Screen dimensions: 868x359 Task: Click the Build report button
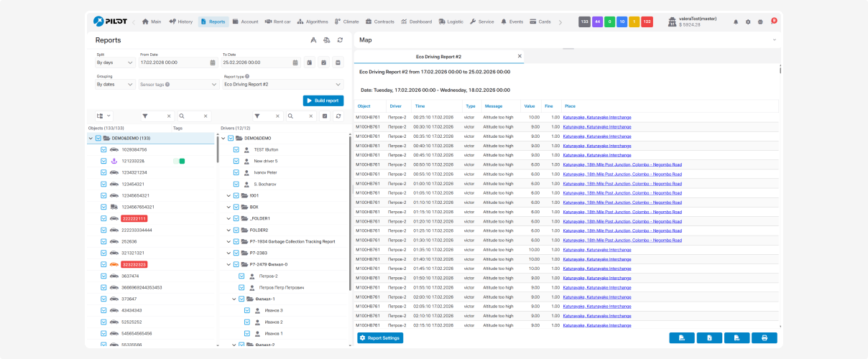[323, 101]
